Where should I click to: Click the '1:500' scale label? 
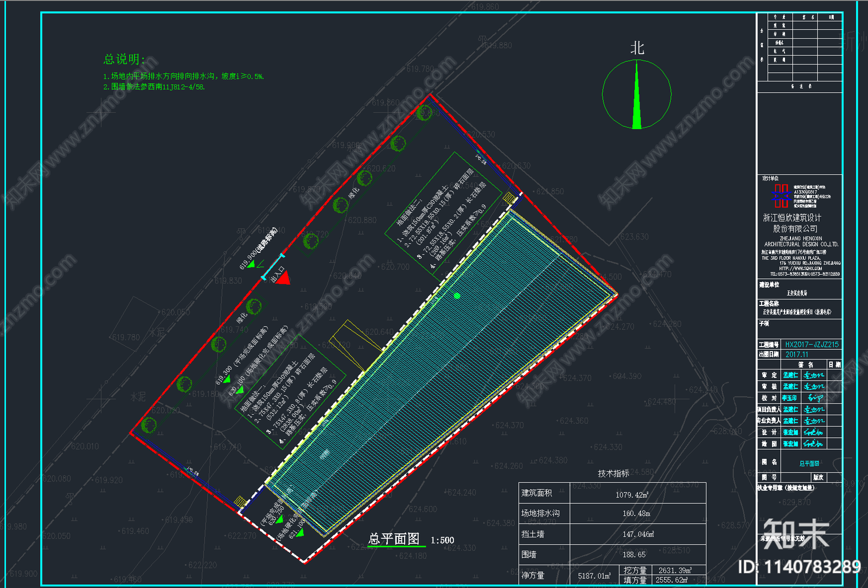(442, 540)
